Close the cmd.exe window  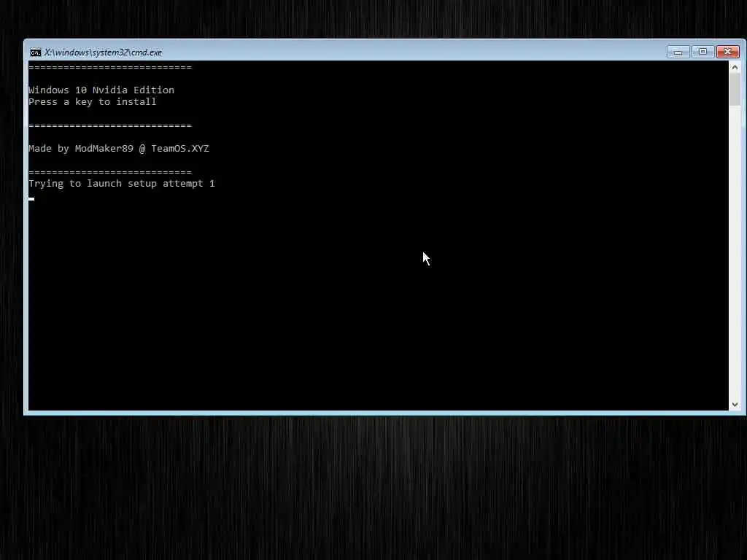click(728, 52)
